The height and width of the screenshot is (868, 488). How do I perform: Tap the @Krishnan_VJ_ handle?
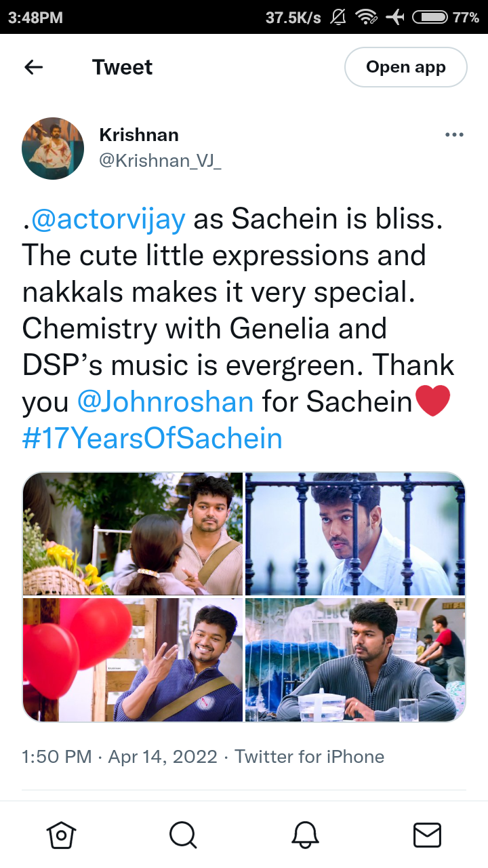click(x=160, y=161)
